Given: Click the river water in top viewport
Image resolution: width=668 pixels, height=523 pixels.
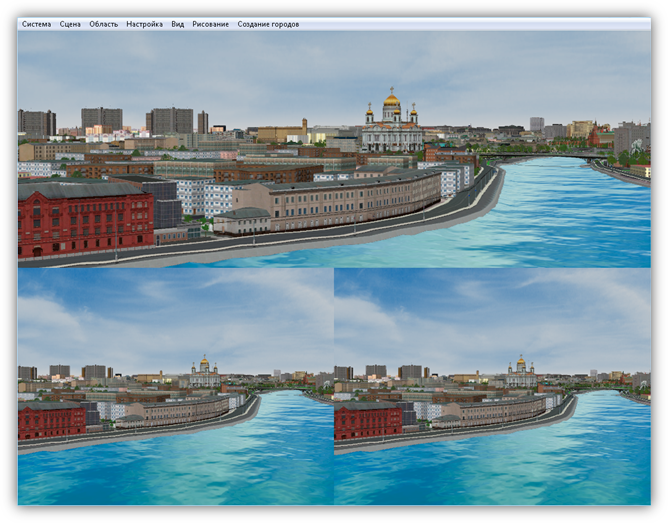Looking at the screenshot, I should point(560,220).
